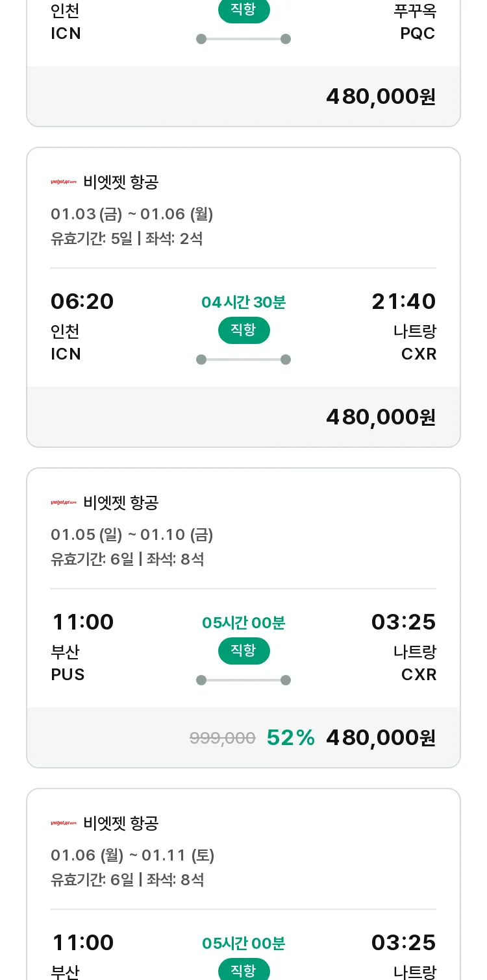
Task: Click 21:40 arrival time at 나트랑
Action: click(404, 302)
